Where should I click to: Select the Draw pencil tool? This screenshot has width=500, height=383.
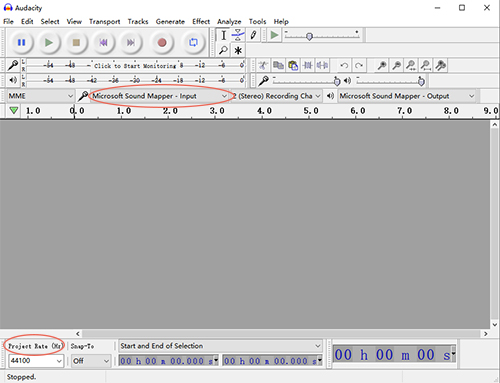click(253, 35)
